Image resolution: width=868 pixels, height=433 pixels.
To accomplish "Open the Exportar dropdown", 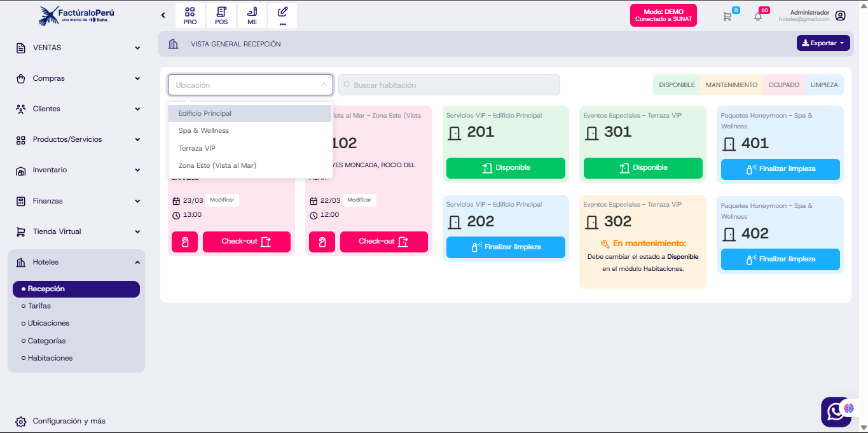I will [823, 43].
